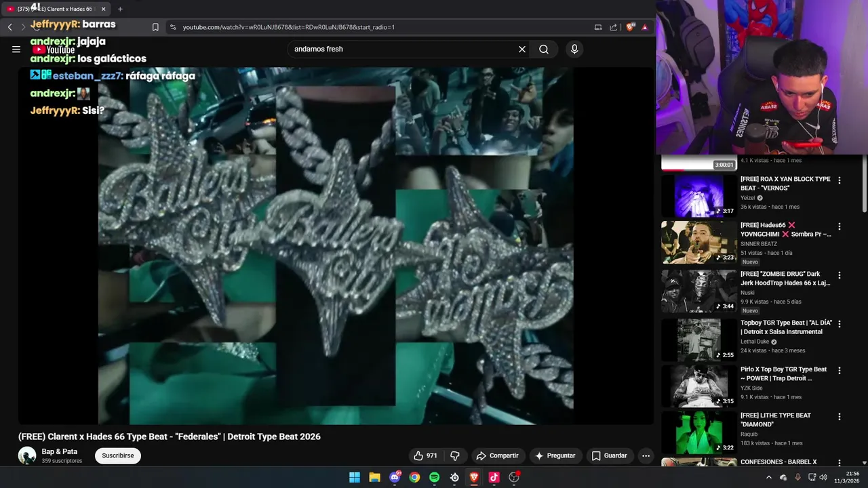868x488 pixels.
Task: Open Bap & Pata channel avatar
Action: pyautogui.click(x=27, y=455)
